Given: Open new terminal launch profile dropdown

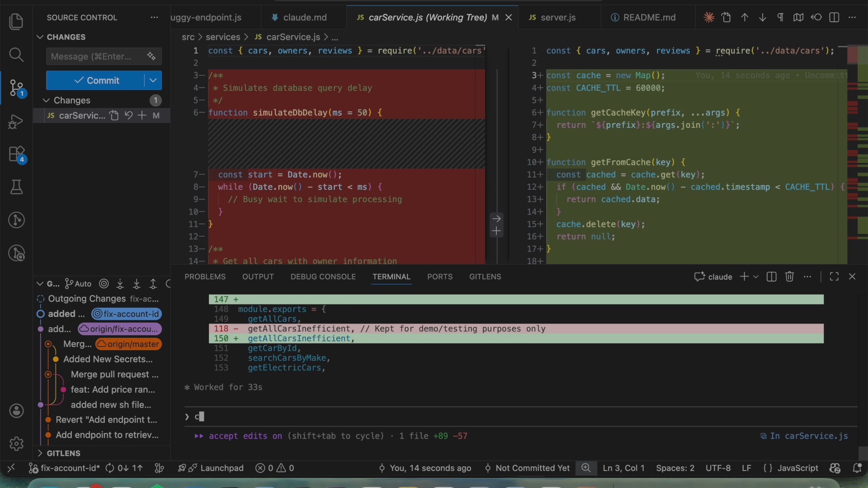Looking at the screenshot, I should coord(756,277).
